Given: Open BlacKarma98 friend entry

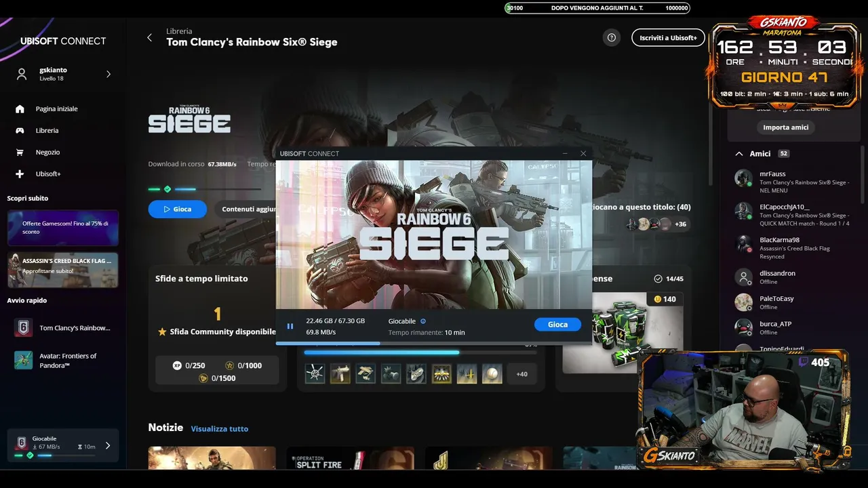Looking at the screenshot, I should point(792,247).
